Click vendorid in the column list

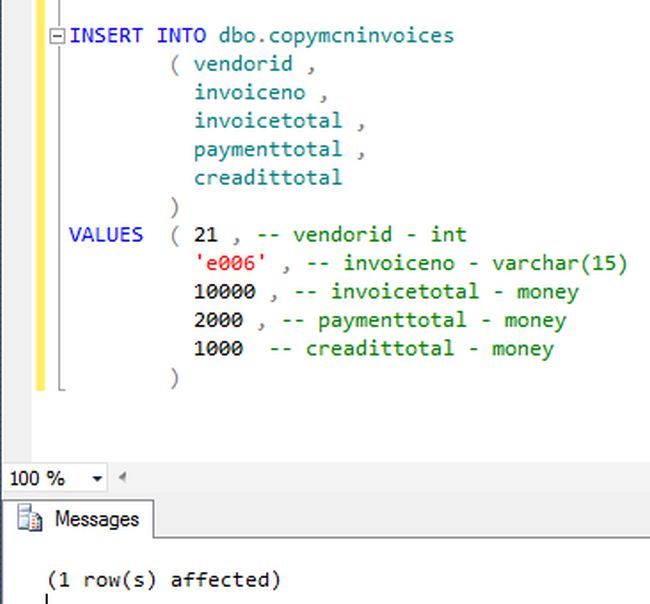243,64
